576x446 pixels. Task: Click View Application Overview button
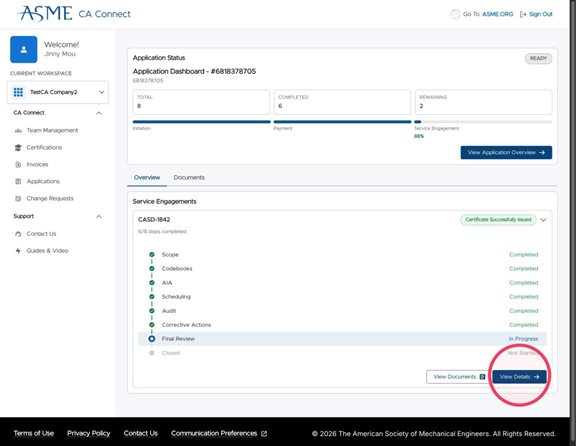pyautogui.click(x=506, y=152)
